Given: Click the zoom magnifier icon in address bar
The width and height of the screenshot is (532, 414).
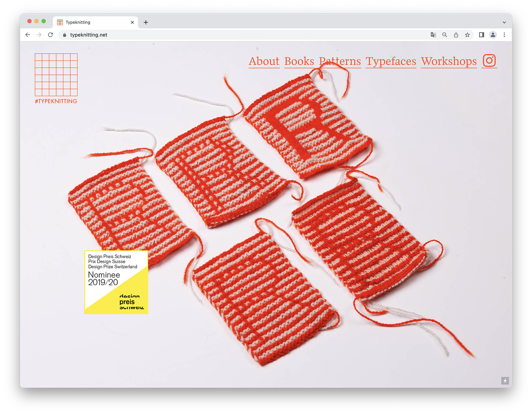Looking at the screenshot, I should 444,35.
